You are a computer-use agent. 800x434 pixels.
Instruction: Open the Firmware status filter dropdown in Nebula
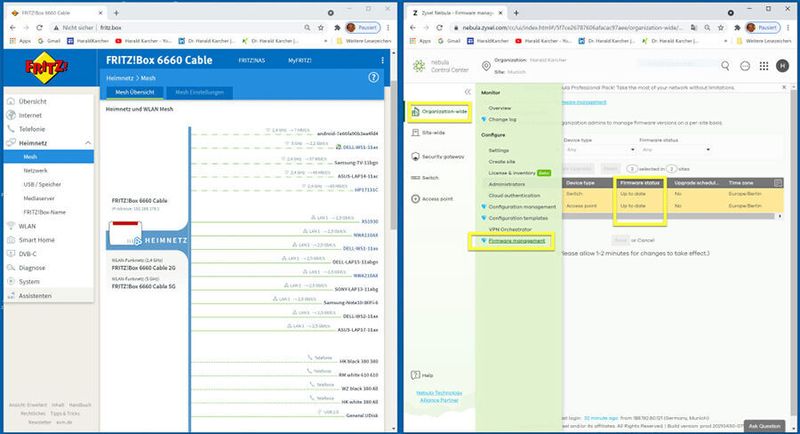pyautogui.click(x=675, y=150)
